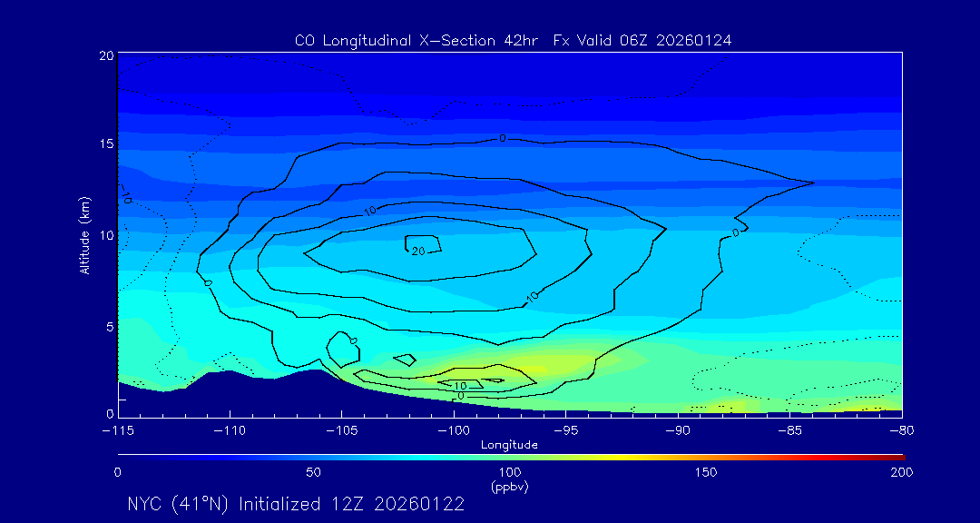Click the 0 km altitude axis tick label
Viewport: 980px width, 523px height.
tap(110, 414)
